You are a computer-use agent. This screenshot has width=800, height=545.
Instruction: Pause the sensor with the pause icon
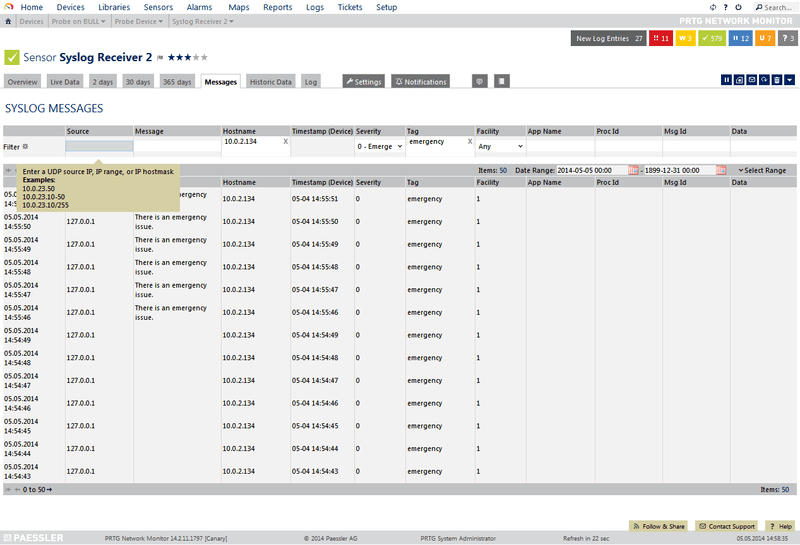click(726, 80)
